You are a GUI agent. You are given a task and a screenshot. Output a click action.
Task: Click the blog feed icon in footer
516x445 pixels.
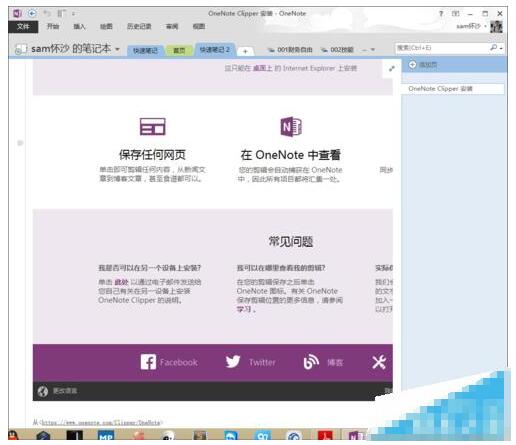pos(311,362)
